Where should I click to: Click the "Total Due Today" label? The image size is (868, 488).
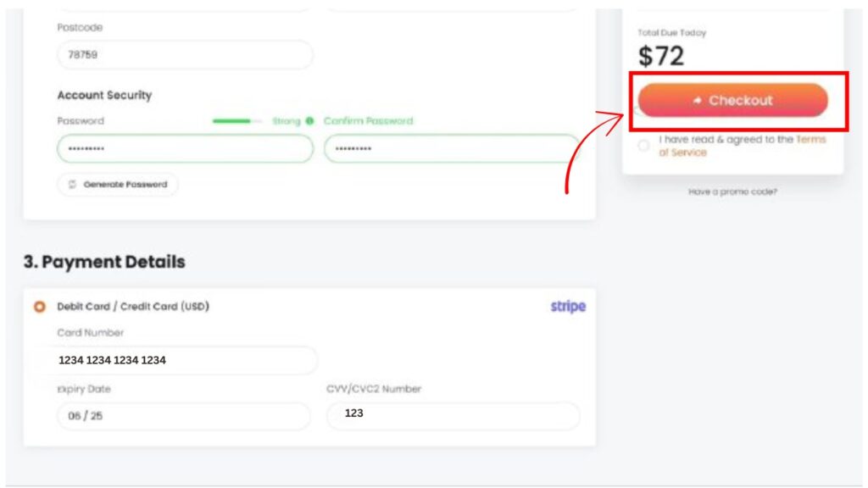[671, 33]
